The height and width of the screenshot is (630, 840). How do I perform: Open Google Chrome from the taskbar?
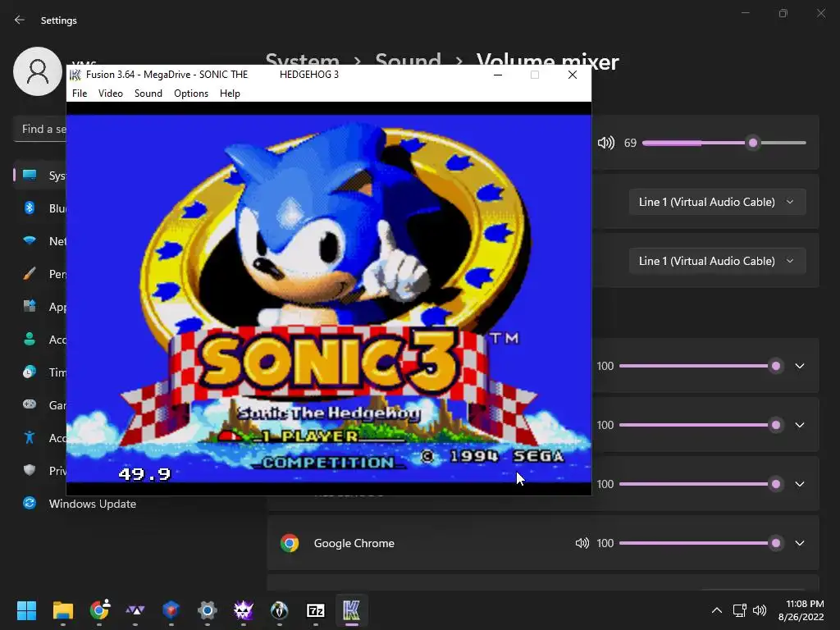pyautogui.click(x=99, y=610)
